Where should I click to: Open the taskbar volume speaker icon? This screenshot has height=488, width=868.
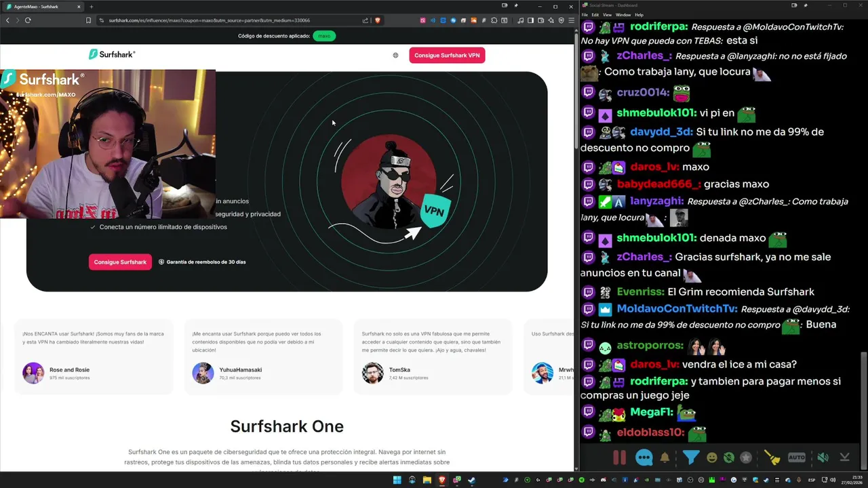[833, 480]
